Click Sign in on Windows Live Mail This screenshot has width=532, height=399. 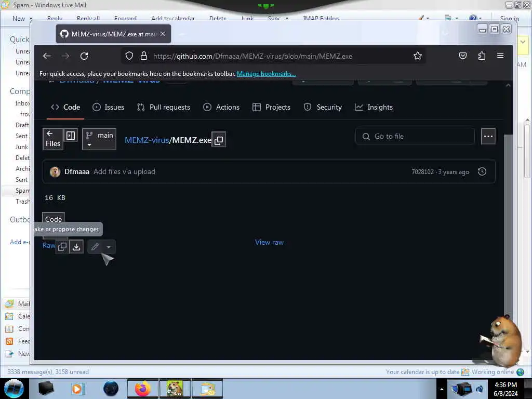point(509,18)
